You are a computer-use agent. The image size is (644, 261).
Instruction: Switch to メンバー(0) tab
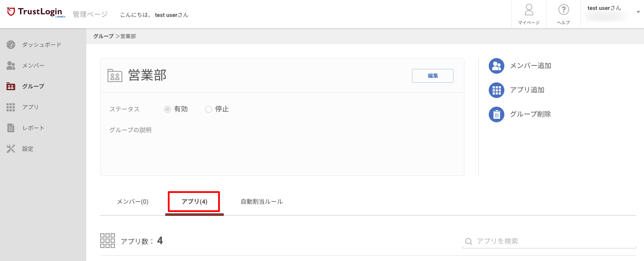(133, 202)
